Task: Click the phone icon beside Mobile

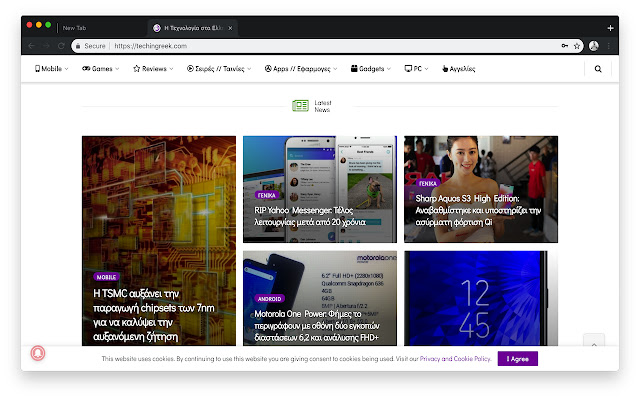Action: pyautogui.click(x=38, y=69)
